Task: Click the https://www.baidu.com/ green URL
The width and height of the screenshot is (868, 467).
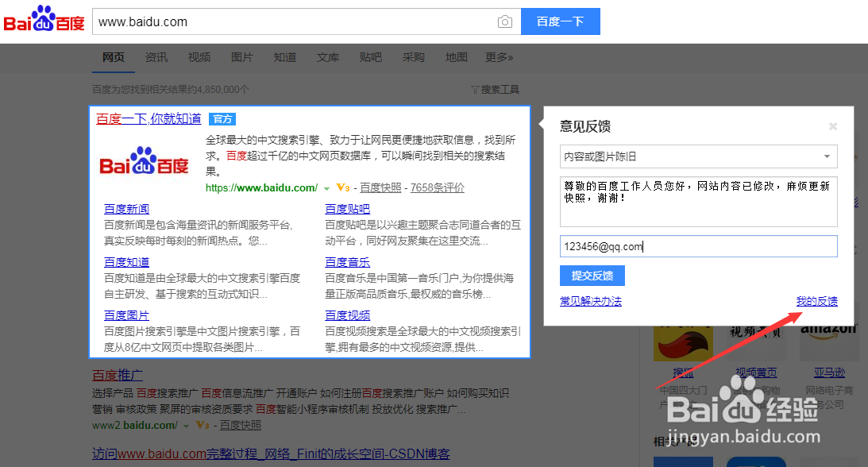Action: [261, 187]
